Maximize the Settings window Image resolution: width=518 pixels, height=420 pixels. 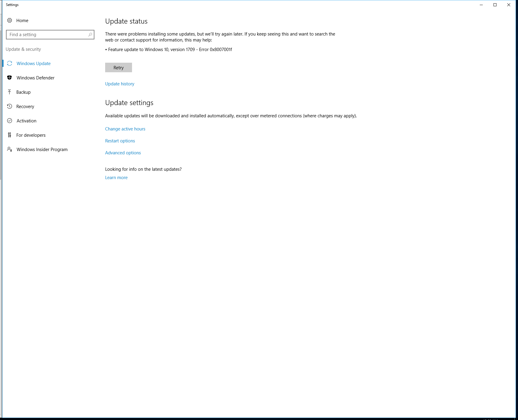click(495, 5)
